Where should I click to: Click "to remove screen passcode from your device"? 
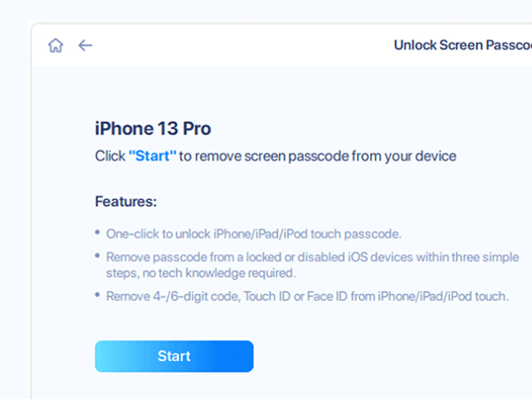[318, 156]
